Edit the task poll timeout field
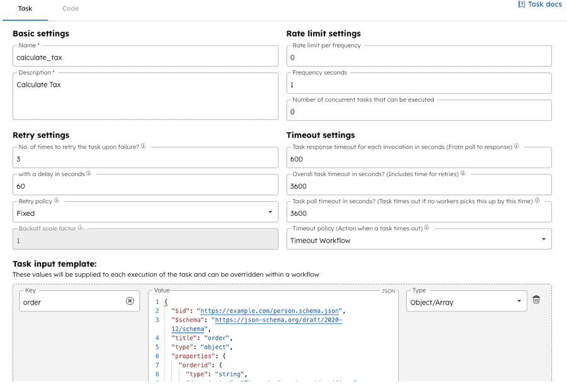567x392 pixels. (419, 213)
